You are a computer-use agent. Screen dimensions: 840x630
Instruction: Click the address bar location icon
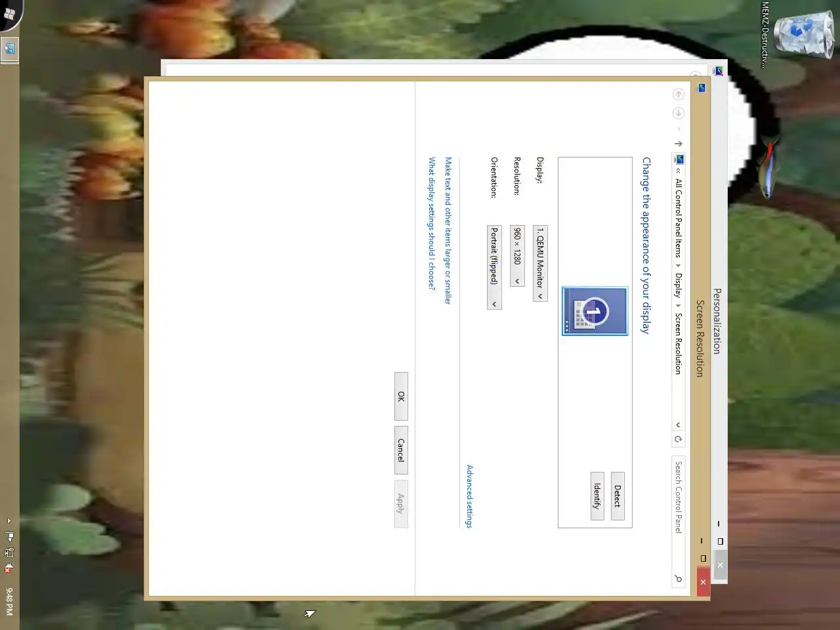(679, 159)
